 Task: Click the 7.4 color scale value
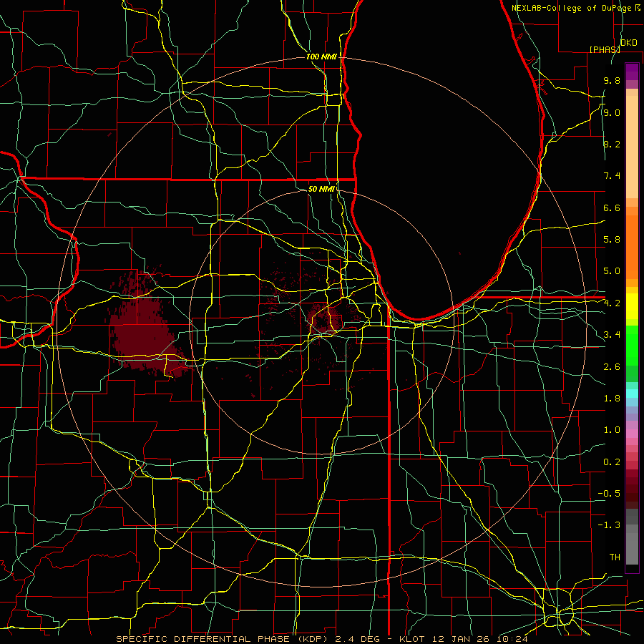coord(612,176)
